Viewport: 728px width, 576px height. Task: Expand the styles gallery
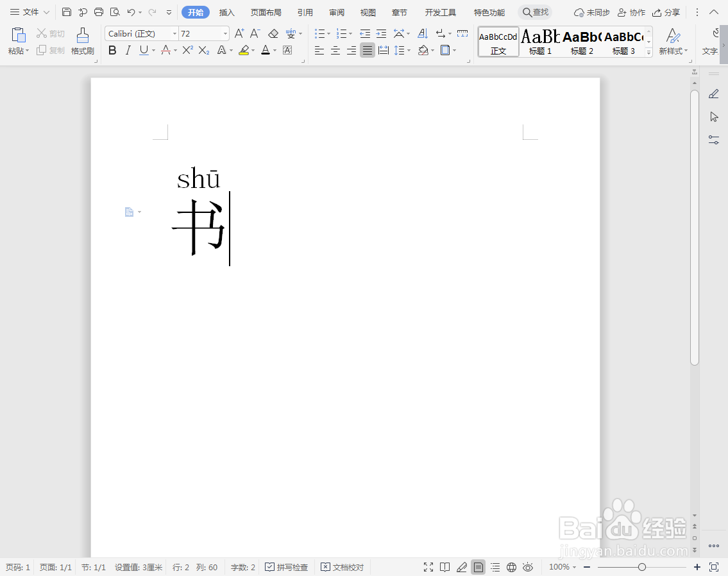tap(648, 53)
